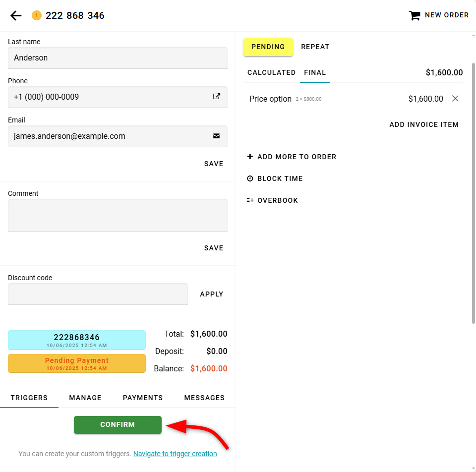Click the yellow Pending status button
This screenshot has width=476, height=472.
tap(268, 47)
